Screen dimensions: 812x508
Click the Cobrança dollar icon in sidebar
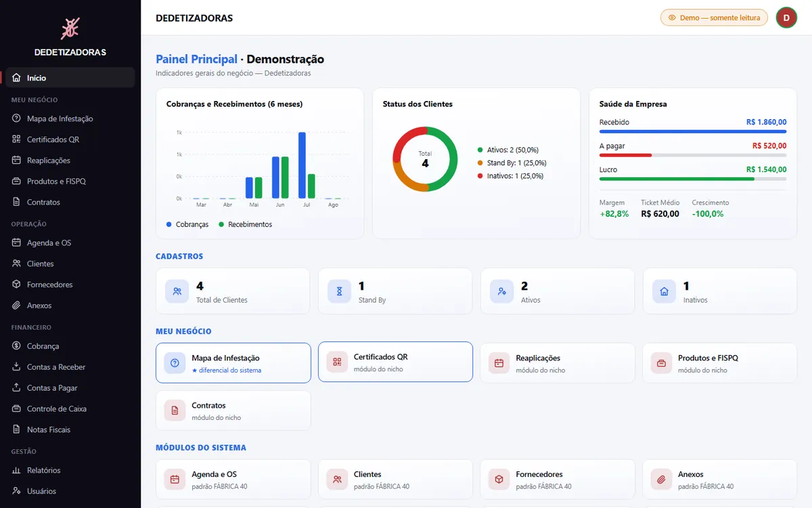pyautogui.click(x=16, y=346)
